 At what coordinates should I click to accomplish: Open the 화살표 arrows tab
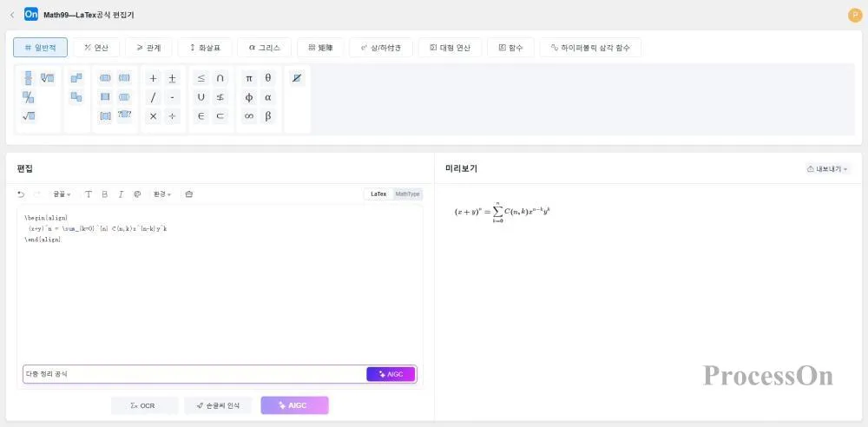(x=205, y=48)
